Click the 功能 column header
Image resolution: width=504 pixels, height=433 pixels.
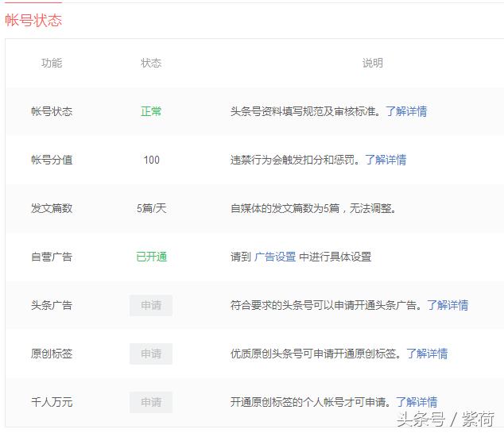tap(52, 63)
